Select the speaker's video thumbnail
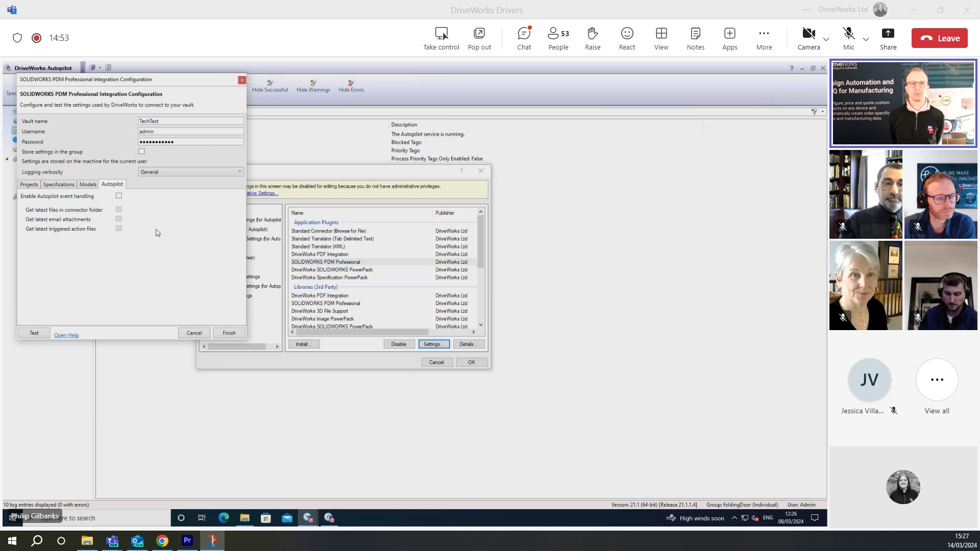 tap(903, 104)
